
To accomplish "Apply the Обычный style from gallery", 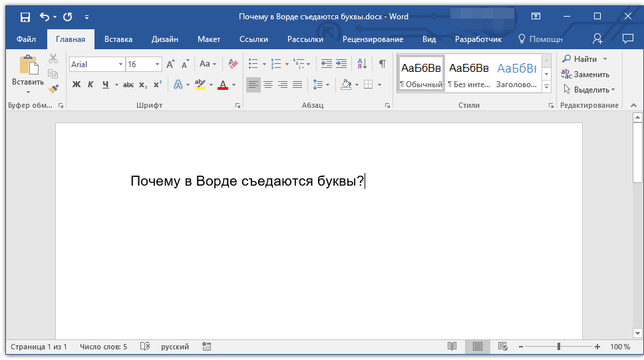I will [421, 74].
